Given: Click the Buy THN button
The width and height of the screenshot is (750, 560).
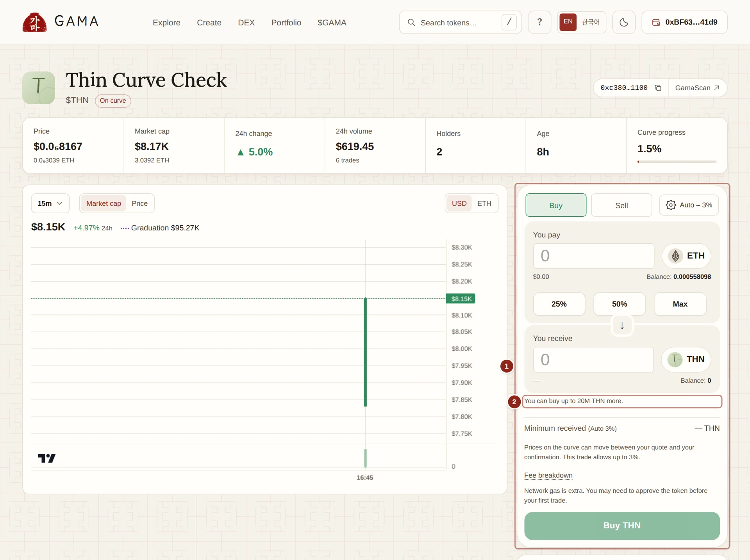Looking at the screenshot, I should 622,526.
